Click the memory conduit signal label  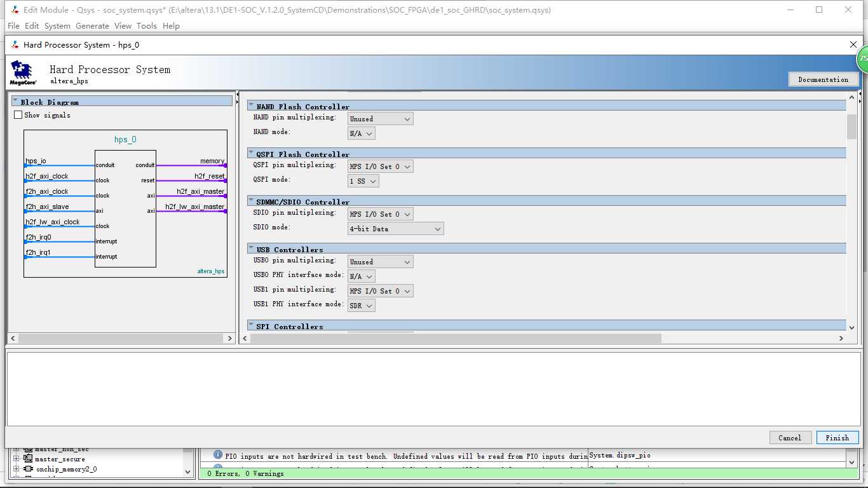coord(212,161)
